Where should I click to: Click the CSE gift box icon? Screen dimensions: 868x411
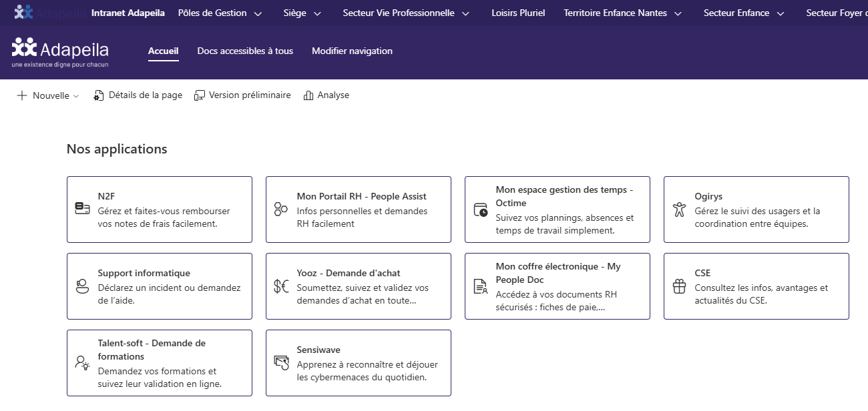pyautogui.click(x=679, y=286)
